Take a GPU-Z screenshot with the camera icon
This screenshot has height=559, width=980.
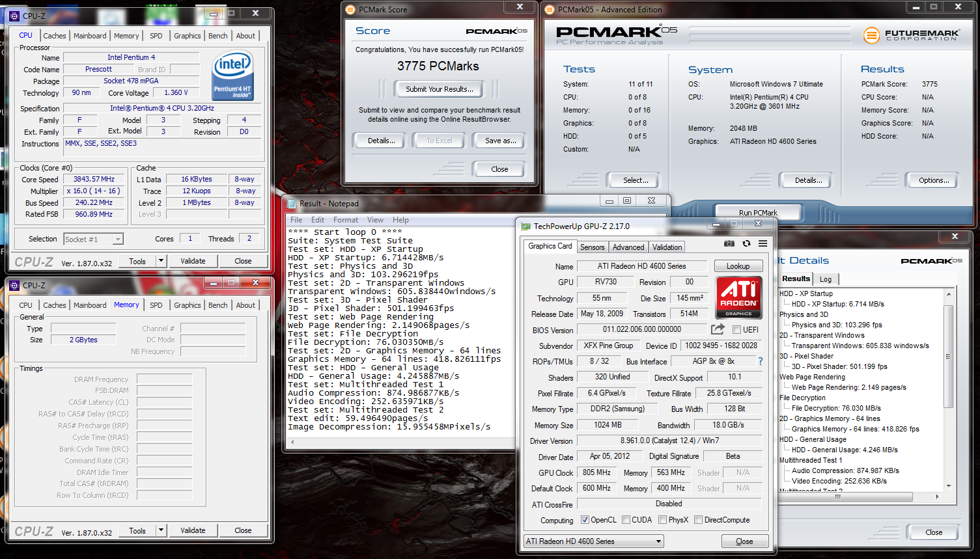click(729, 243)
